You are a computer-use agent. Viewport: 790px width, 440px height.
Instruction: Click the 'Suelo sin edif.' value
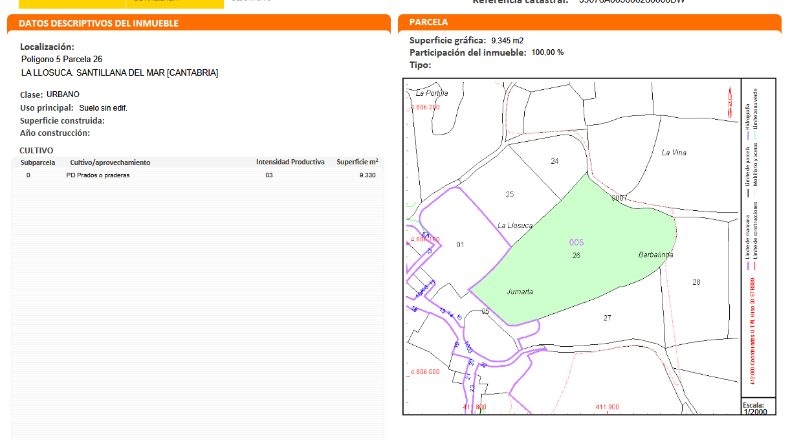[x=103, y=108]
